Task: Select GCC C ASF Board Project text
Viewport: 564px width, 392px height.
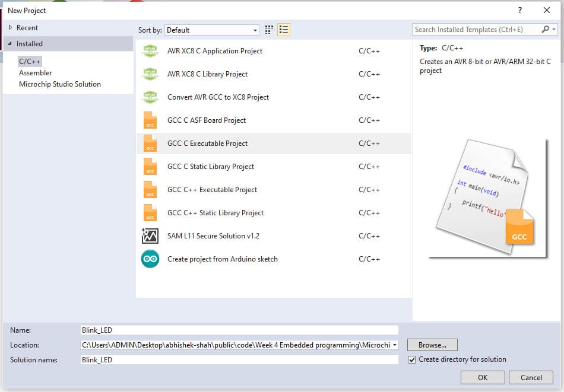Action: pyautogui.click(x=207, y=120)
